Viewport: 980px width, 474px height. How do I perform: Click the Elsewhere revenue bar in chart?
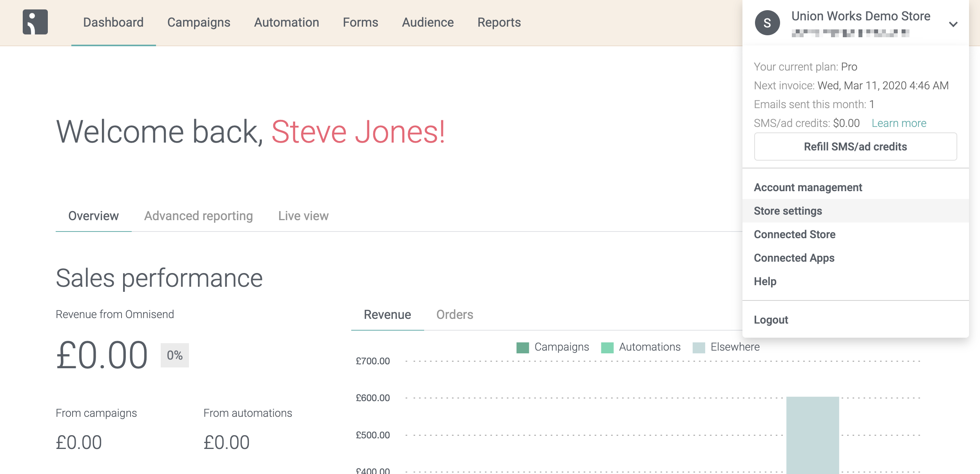click(813, 435)
